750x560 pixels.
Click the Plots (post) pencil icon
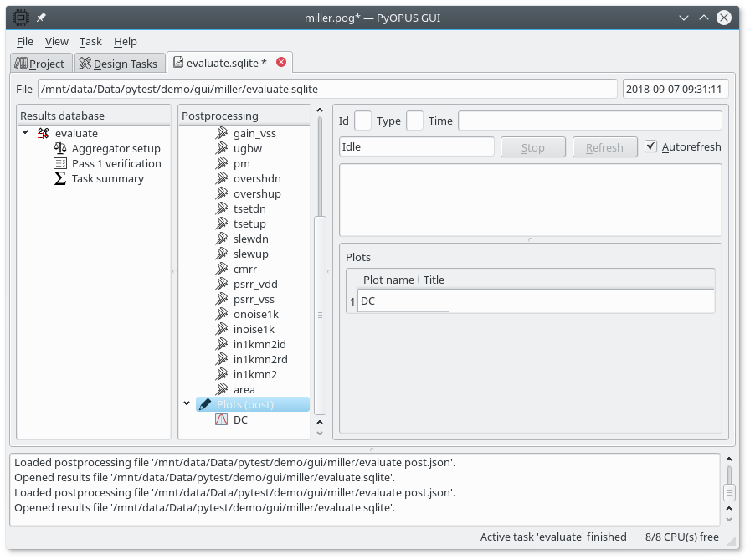(x=205, y=404)
